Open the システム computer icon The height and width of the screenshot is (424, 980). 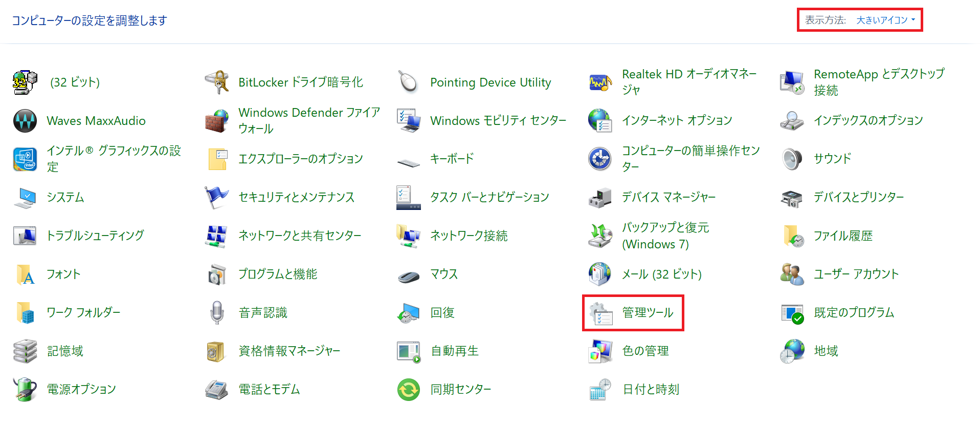pos(25,197)
